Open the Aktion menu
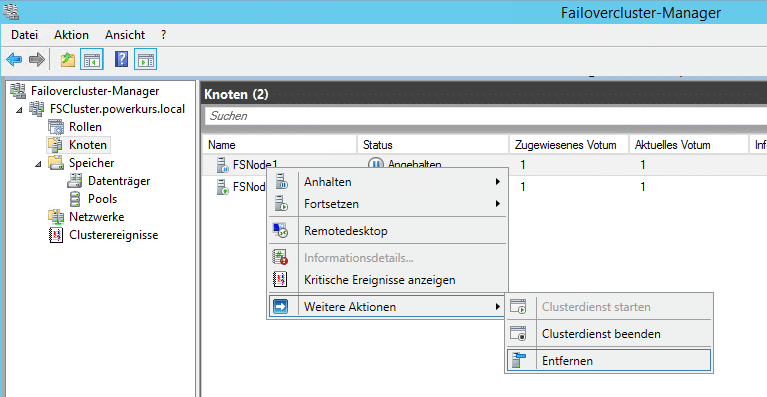This screenshot has height=397, width=767. tap(71, 35)
